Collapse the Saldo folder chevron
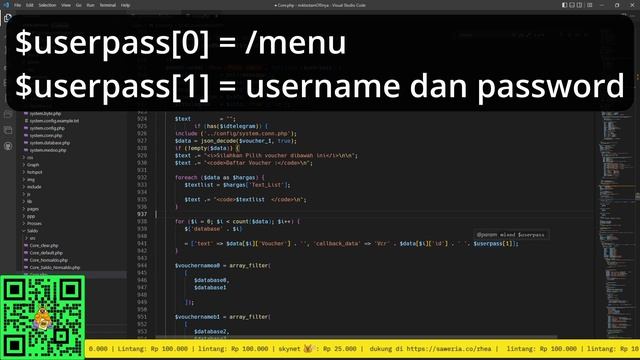Viewport: 640px width, 360px height. (x=24, y=231)
